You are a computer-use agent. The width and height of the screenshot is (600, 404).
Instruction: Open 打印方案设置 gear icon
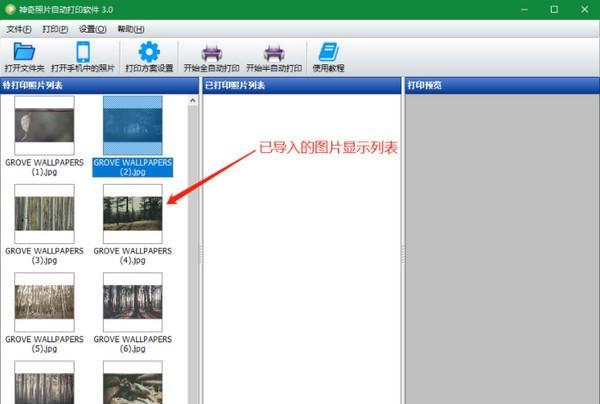pos(149,52)
